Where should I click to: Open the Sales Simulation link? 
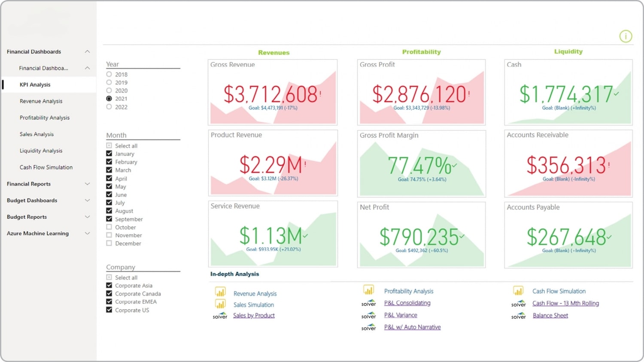(x=254, y=305)
